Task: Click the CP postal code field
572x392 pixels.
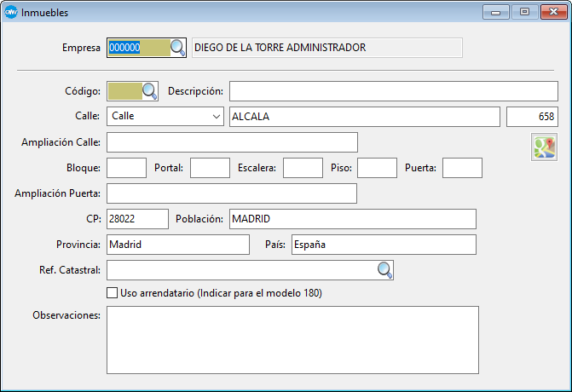Action: coord(137,219)
